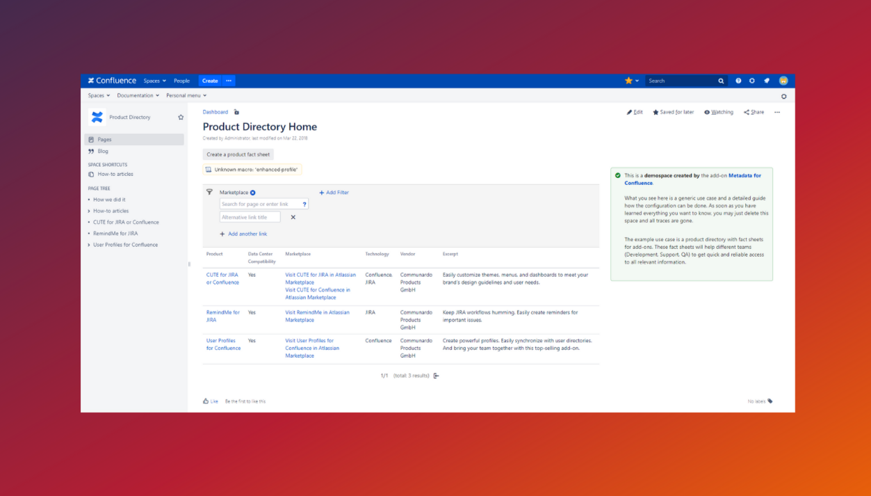The width and height of the screenshot is (871, 496).
Task: Open Visit User Profiles for Confluence Marketplace link
Action: pyautogui.click(x=312, y=348)
